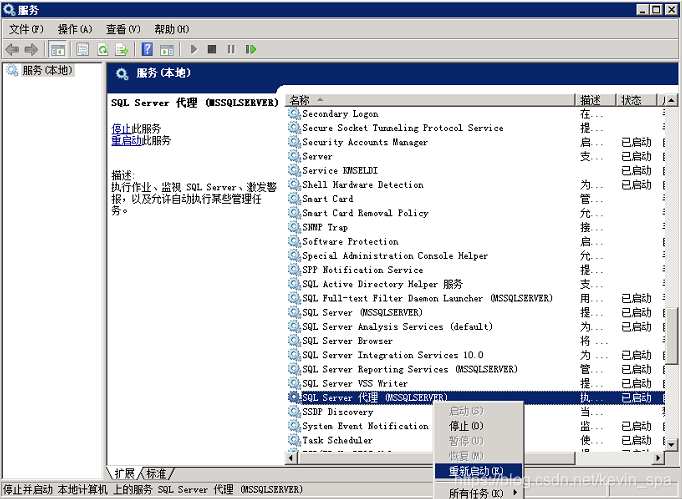The width and height of the screenshot is (682, 499).
Task: Click the vertical scrollbar up arrow
Action: tap(672, 100)
